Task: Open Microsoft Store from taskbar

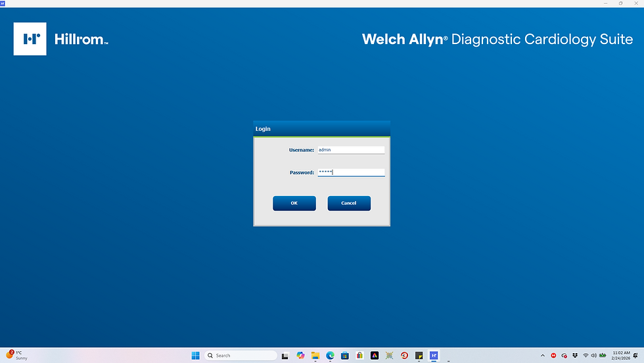Action: click(344, 356)
